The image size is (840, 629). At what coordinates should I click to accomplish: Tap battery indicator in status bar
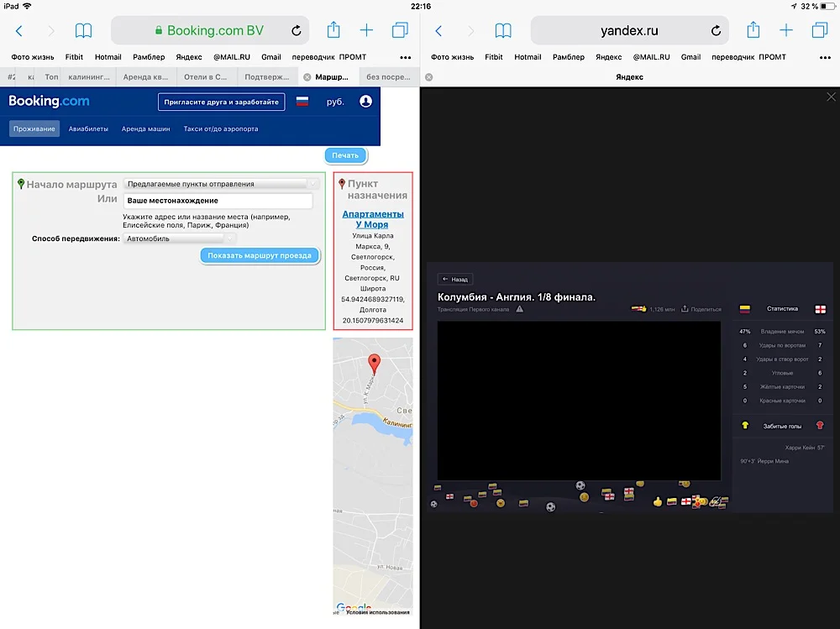tap(827, 7)
